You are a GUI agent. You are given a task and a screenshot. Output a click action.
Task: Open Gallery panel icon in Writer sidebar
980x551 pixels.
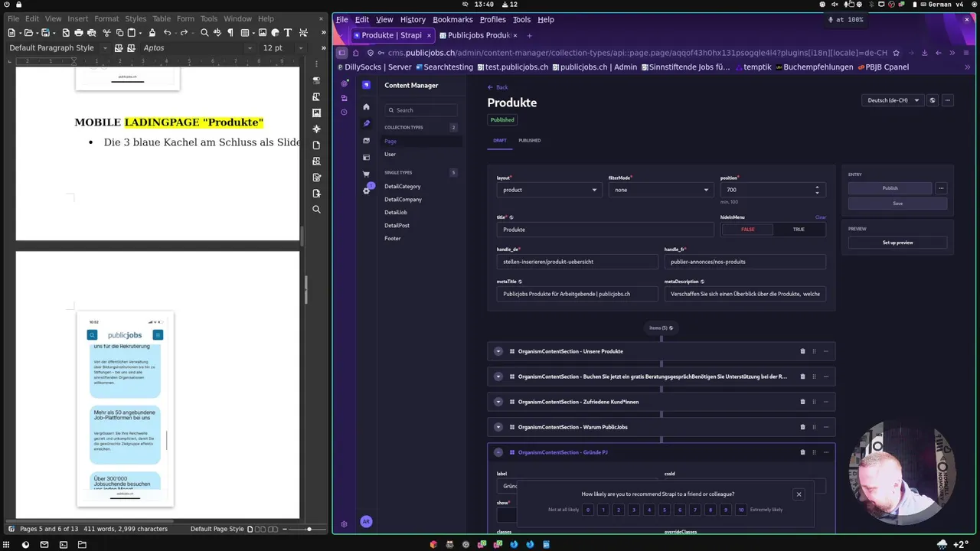tap(316, 112)
